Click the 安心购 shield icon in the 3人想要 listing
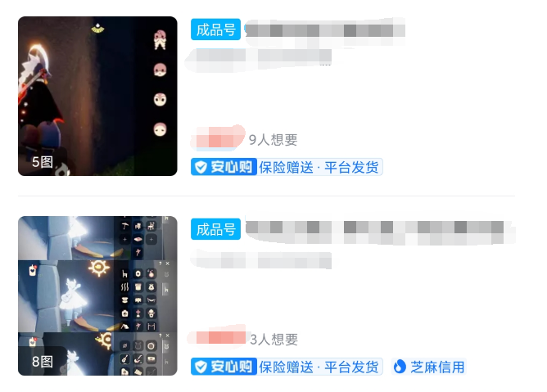Screen dimensions: 547x392 tap(201, 367)
